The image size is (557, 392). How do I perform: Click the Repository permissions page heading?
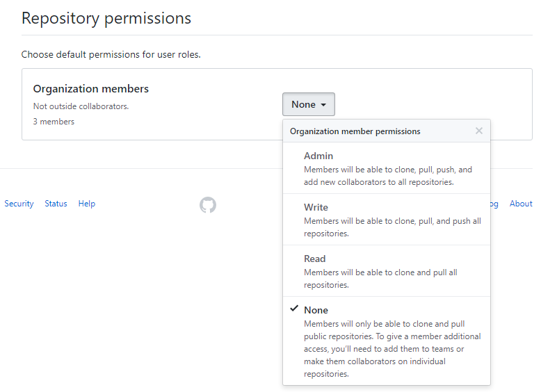[106, 18]
